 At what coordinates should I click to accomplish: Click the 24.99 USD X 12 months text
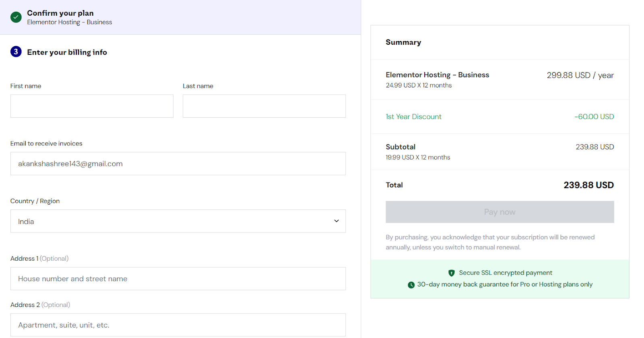419,85
